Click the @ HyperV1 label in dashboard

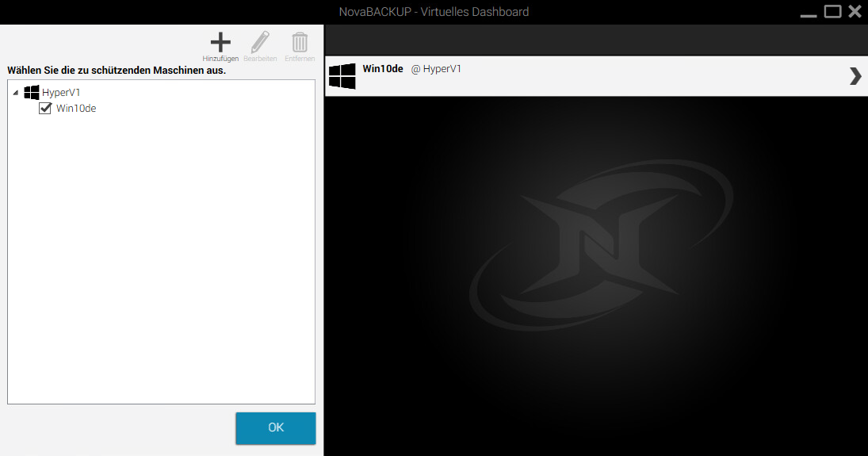coord(436,69)
